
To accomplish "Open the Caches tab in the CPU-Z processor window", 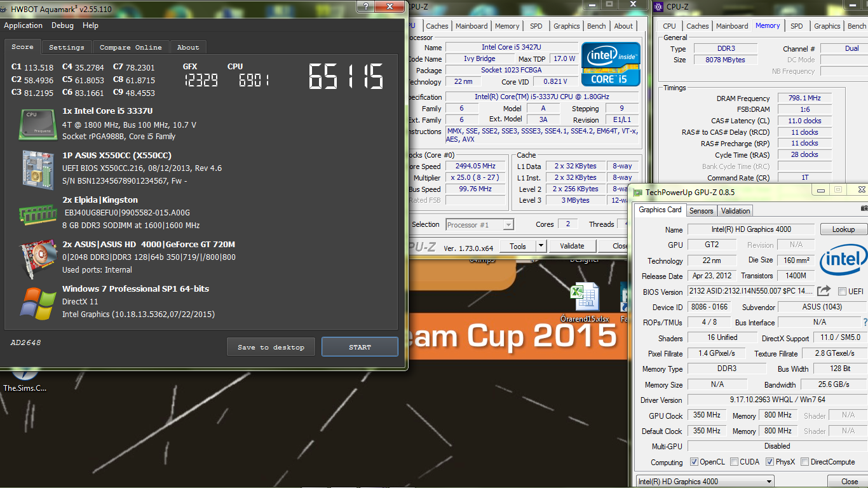I will coord(437,26).
